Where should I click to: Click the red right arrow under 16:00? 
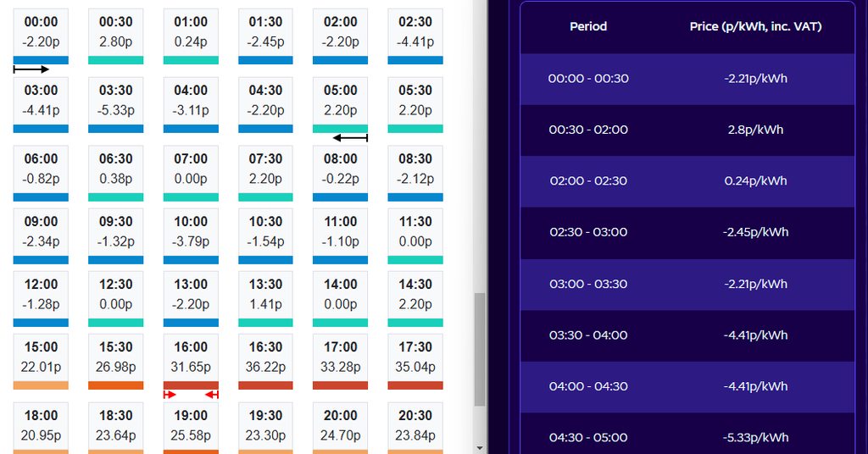[170, 395]
